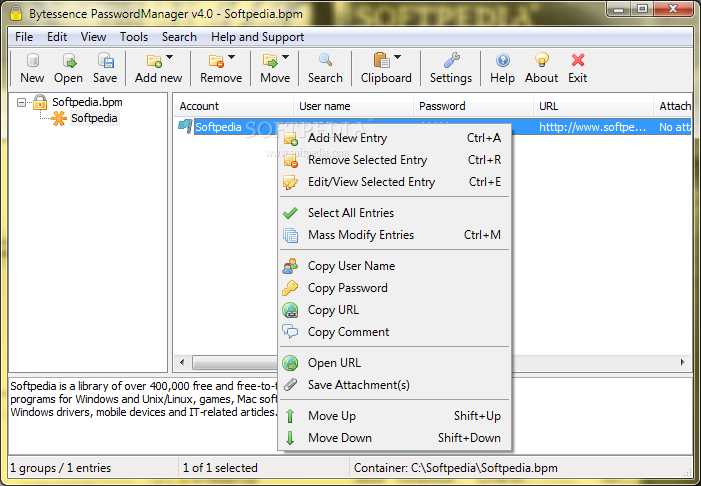Open Settings via the wrench icon

tap(452, 60)
